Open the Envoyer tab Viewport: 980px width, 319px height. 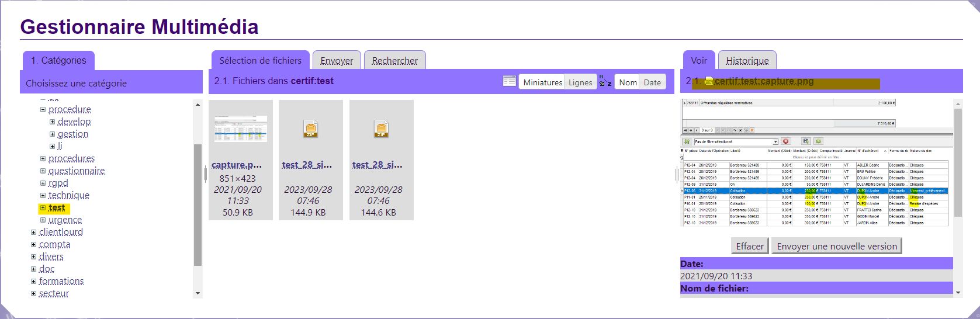[x=337, y=61]
